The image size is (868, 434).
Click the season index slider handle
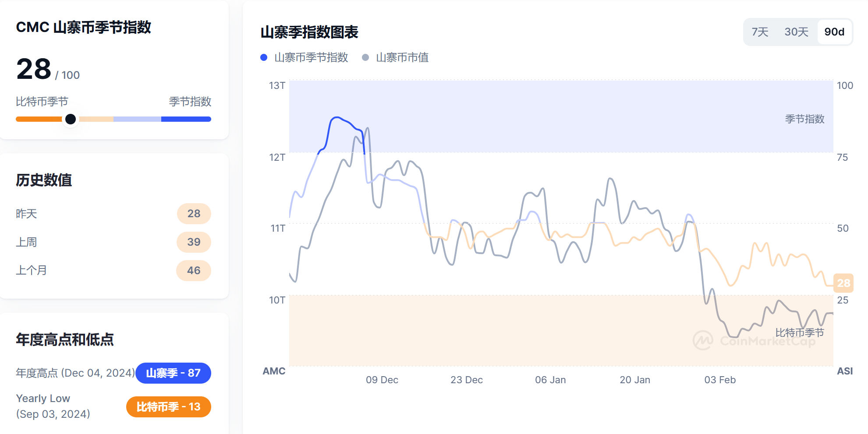(x=71, y=119)
